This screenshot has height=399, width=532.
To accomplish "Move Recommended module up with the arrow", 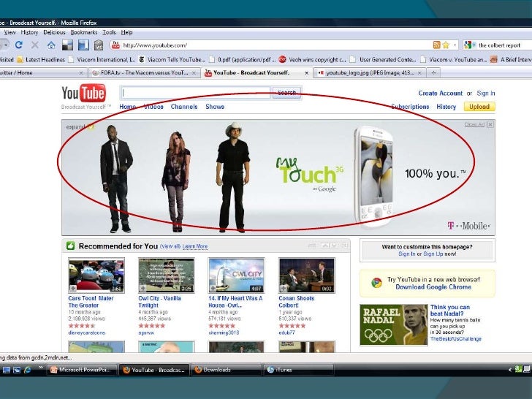I will [325, 246].
